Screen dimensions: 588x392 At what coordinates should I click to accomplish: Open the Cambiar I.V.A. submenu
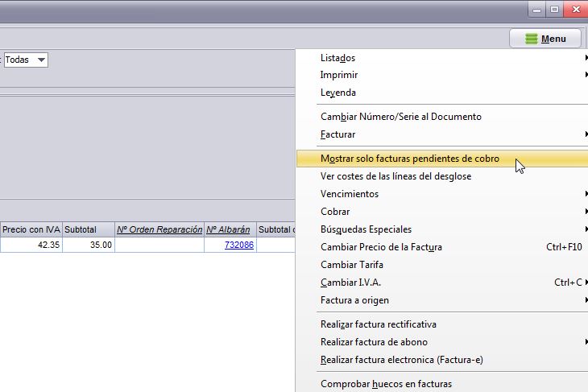442,283
